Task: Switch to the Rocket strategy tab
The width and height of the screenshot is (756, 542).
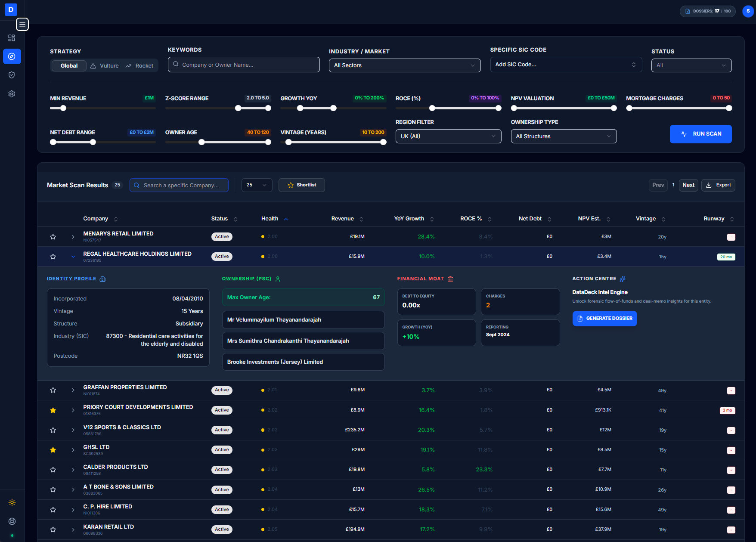Action: pyautogui.click(x=139, y=65)
